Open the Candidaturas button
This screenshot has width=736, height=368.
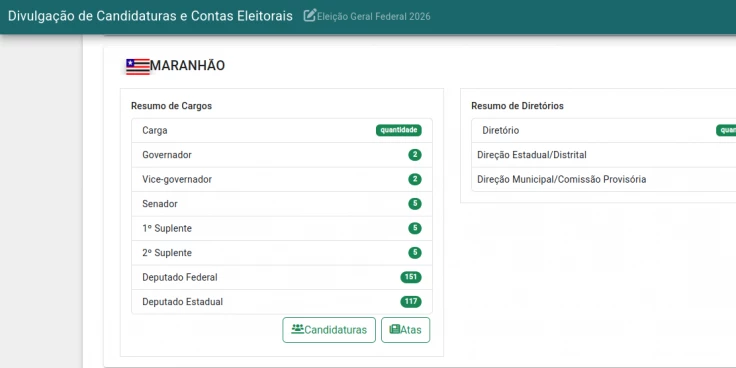coord(329,330)
